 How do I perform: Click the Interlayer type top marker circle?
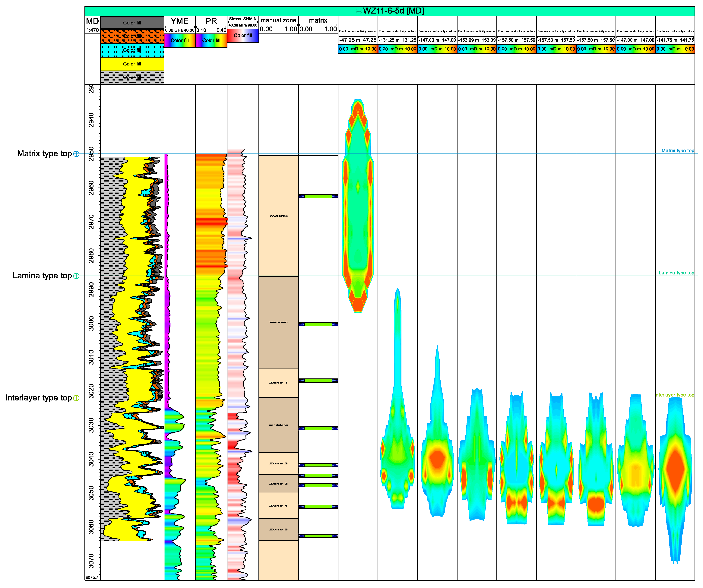76,398
